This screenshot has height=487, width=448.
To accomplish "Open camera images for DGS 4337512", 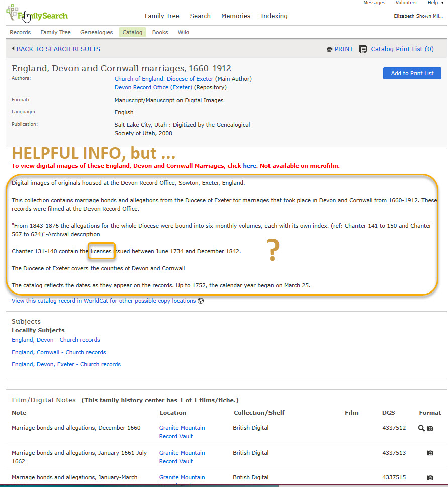I will (430, 428).
